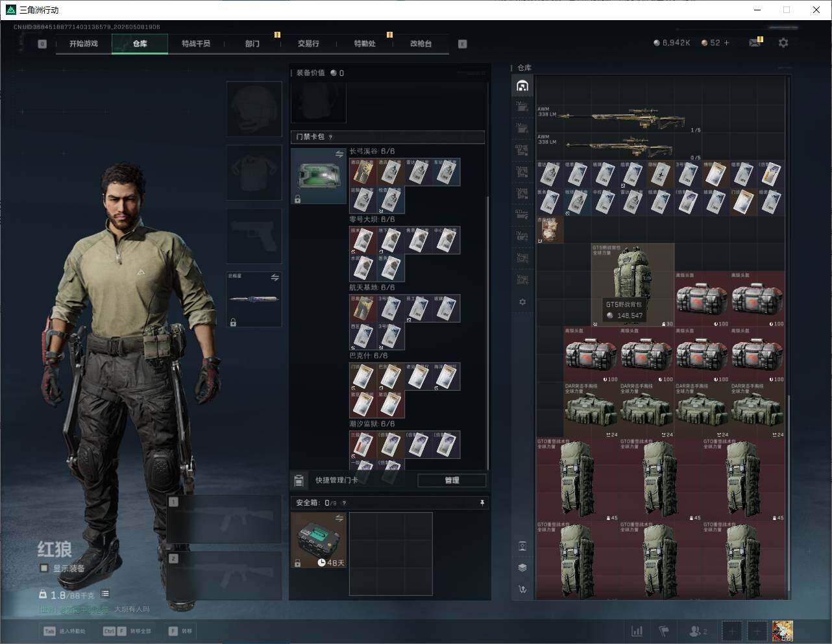Click the 潮汐监狱: 6/6 label
This screenshot has height=644, width=832.
tap(372, 424)
